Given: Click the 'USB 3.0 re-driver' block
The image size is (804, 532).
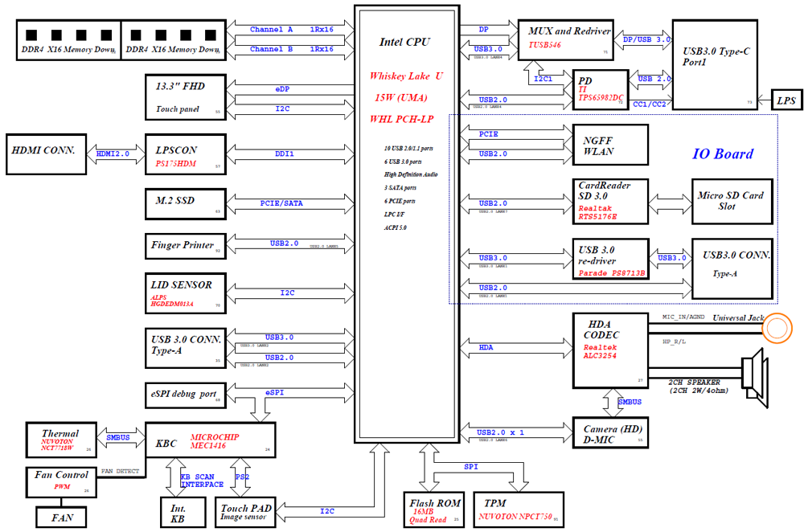Looking at the screenshot, I should coord(611,259).
